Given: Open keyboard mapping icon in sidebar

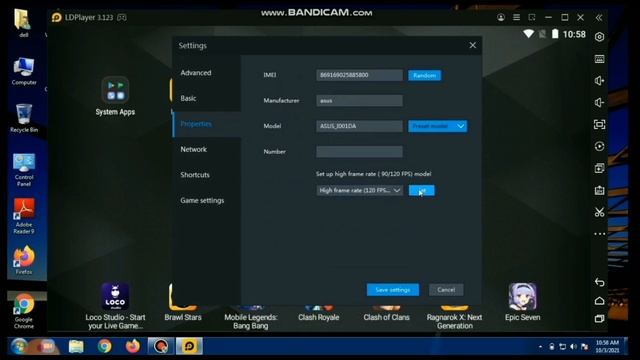Looking at the screenshot, I should pos(599,59).
